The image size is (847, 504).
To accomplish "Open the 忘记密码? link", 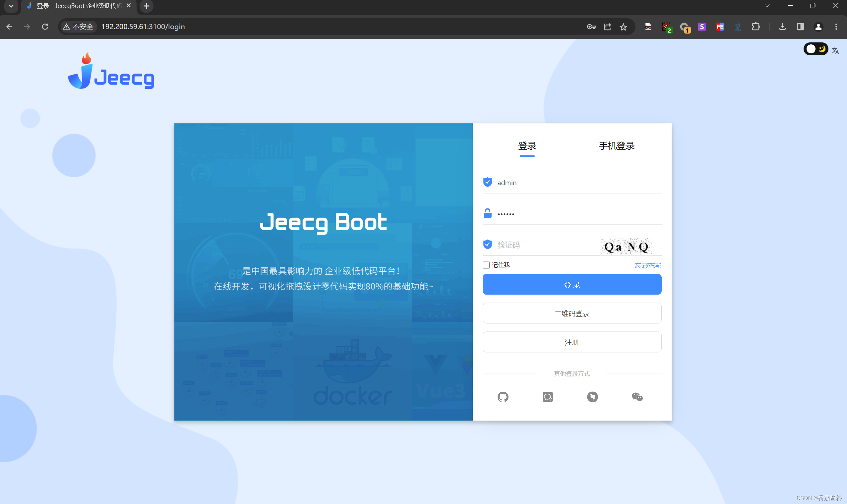I will (648, 265).
